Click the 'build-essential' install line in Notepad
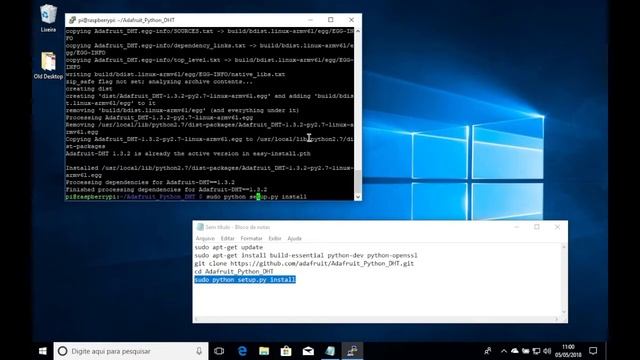The width and height of the screenshot is (640, 360). 306,256
